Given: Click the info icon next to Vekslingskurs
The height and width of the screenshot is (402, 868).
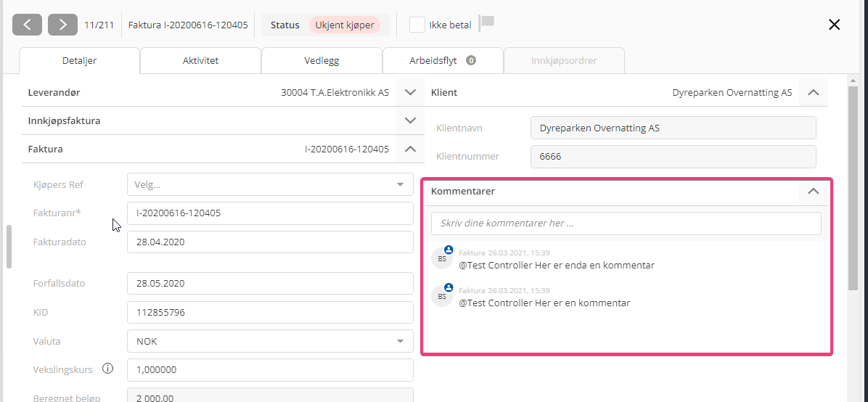Looking at the screenshot, I should [108, 369].
